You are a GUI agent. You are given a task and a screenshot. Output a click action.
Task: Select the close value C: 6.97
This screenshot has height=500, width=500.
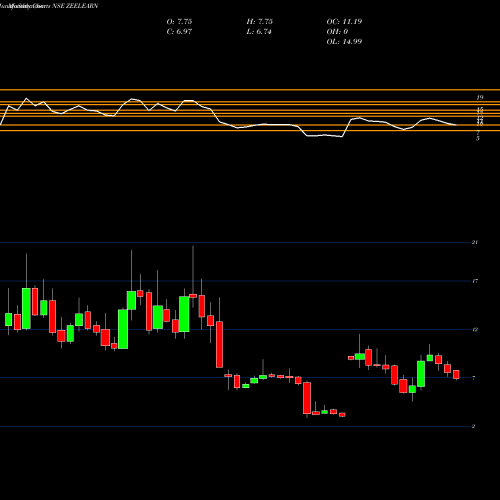pyautogui.click(x=179, y=32)
